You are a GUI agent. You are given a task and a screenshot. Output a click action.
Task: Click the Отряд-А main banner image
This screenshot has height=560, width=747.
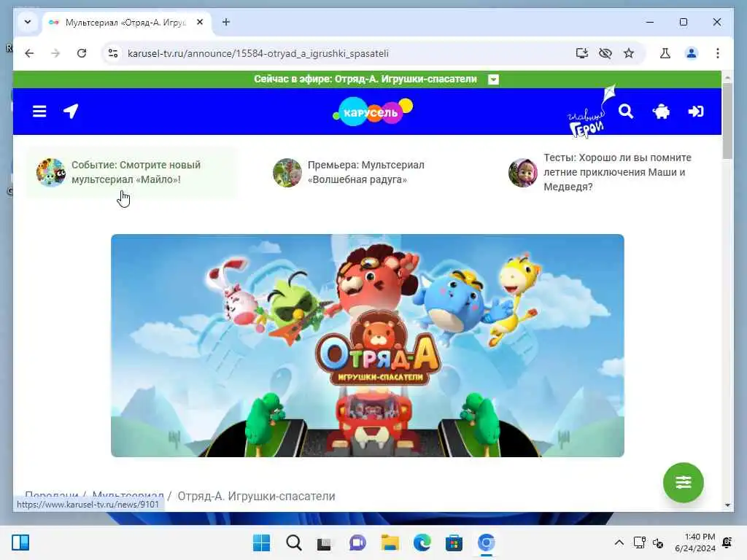(x=368, y=345)
